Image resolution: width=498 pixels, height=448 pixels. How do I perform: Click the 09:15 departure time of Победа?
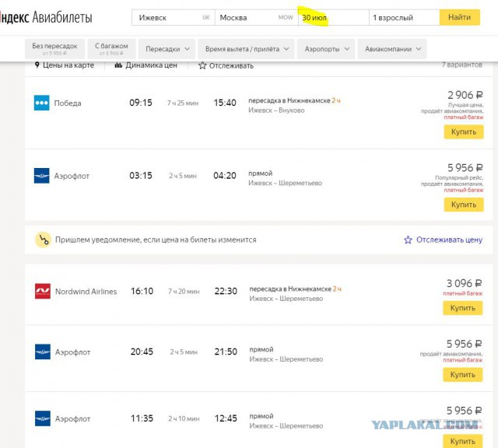click(141, 103)
